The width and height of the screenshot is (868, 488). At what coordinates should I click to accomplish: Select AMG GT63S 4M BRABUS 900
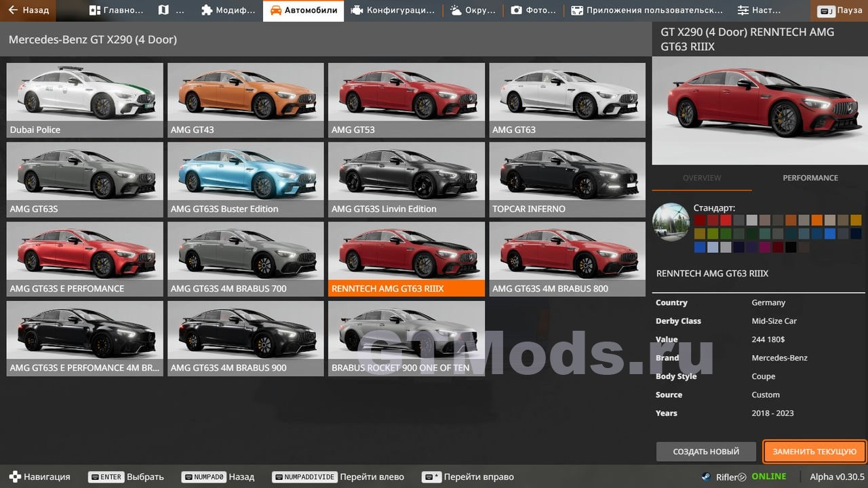(245, 338)
